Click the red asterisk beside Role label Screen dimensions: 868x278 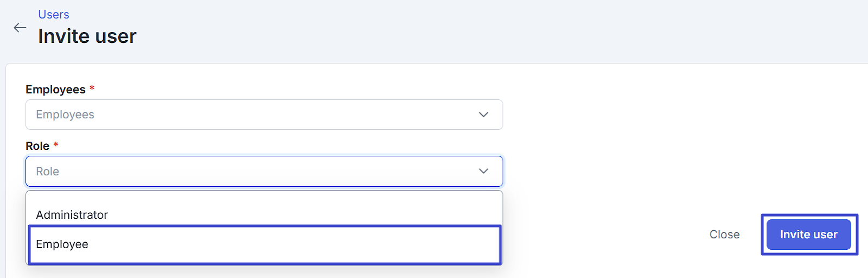point(56,144)
